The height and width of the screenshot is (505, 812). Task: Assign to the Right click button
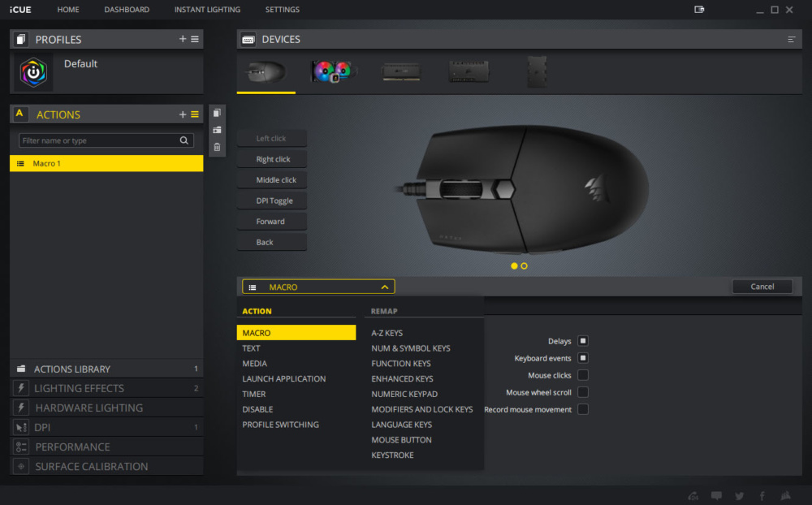(272, 159)
